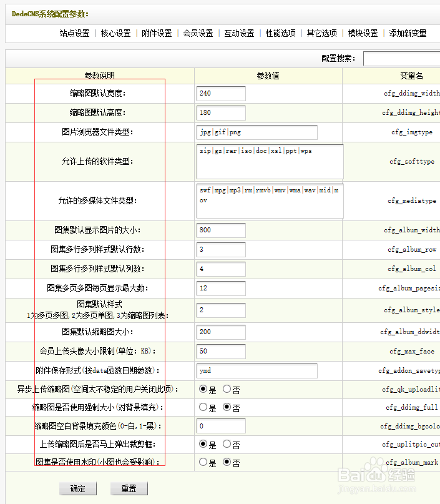The image size is (440, 504).
Task: Select 否 for 缩略图是否使用强制大小
Action: pyautogui.click(x=227, y=407)
